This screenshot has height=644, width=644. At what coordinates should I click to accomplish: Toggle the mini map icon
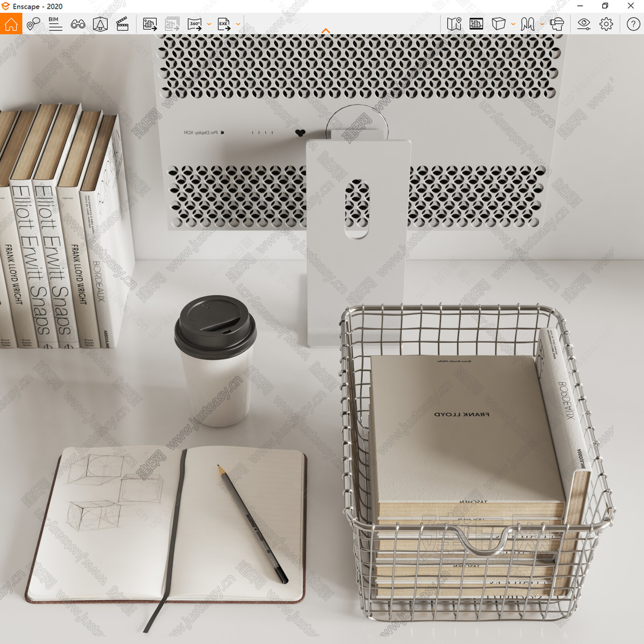point(454,24)
